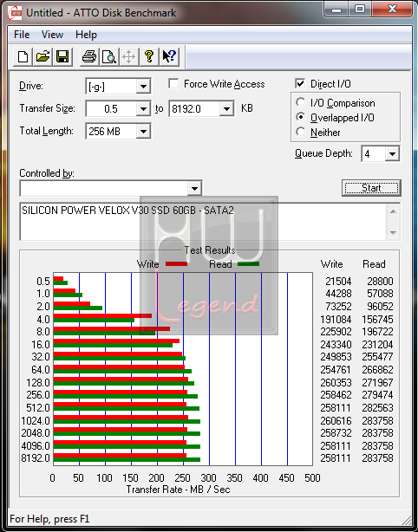
Task: Click the status bar text For Help, press F1
Action: point(49,519)
